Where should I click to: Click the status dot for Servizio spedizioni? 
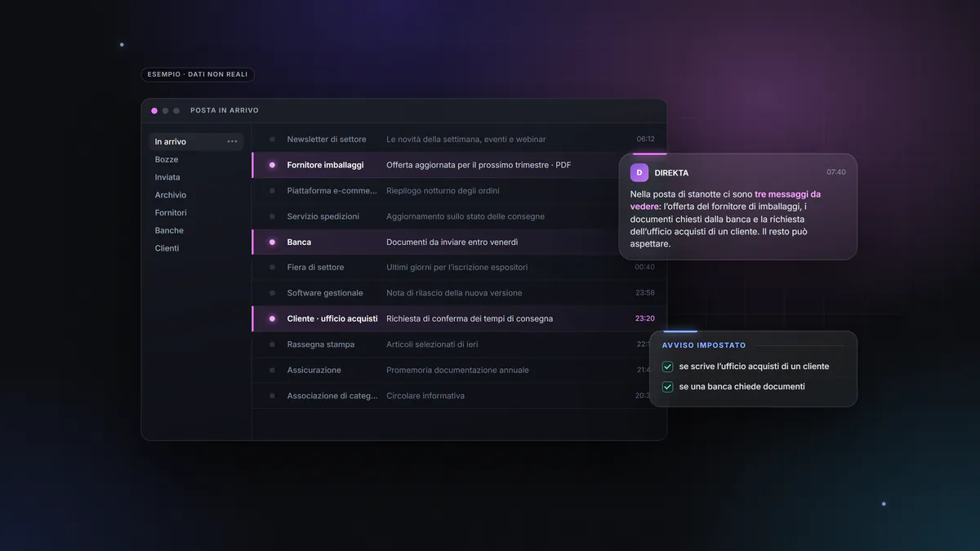tap(272, 216)
